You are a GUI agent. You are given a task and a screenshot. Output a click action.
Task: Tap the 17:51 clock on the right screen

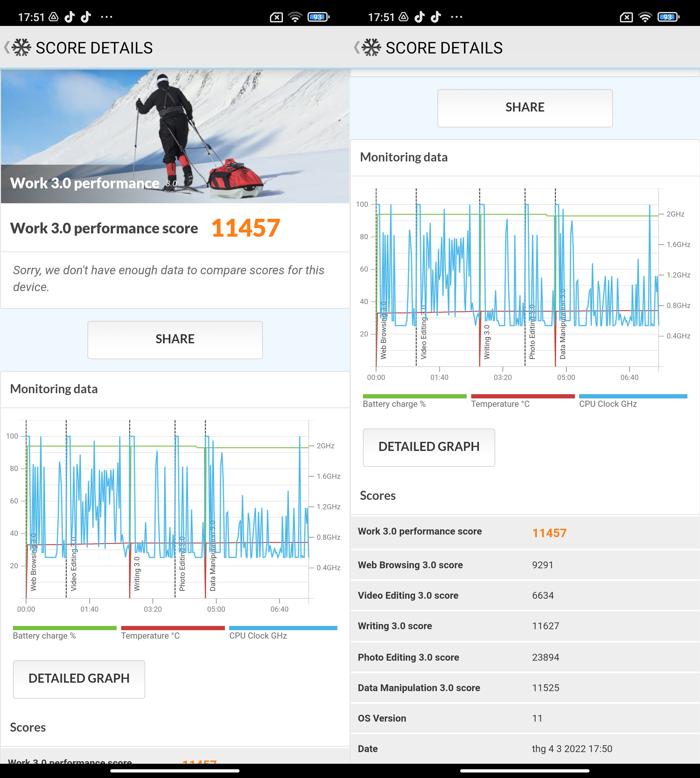click(381, 17)
